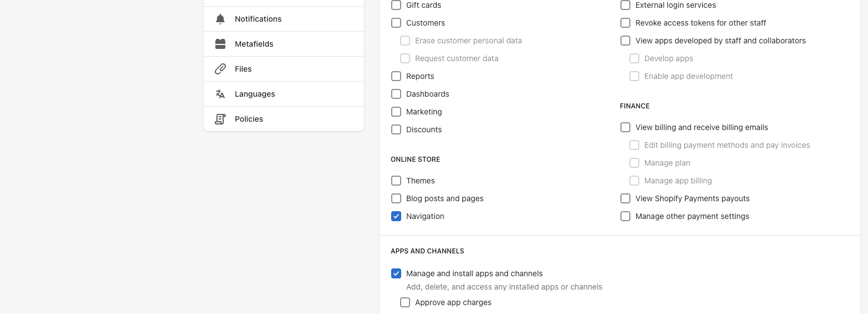Click the Files paperclip icon
868x314 pixels.
coord(220,69)
